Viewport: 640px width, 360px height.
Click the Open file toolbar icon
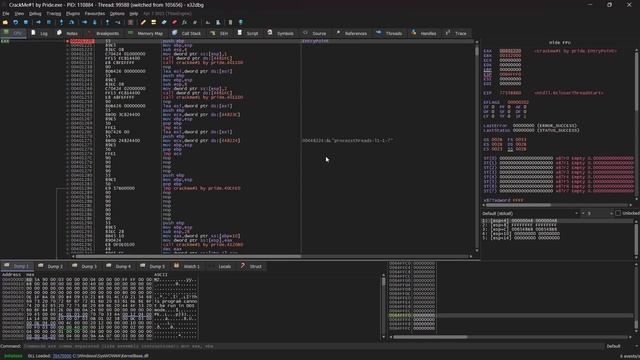point(5,22)
